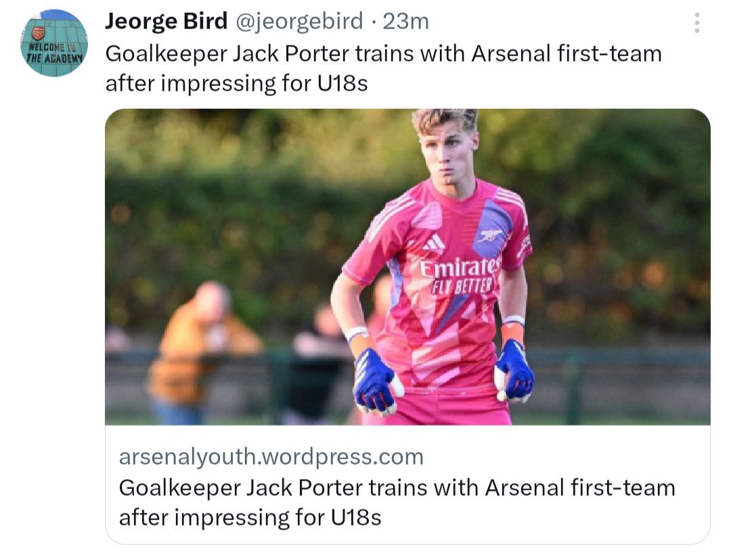Click the Welcome to the Academy avatar
The width and height of the screenshot is (731, 560).
[x=53, y=43]
